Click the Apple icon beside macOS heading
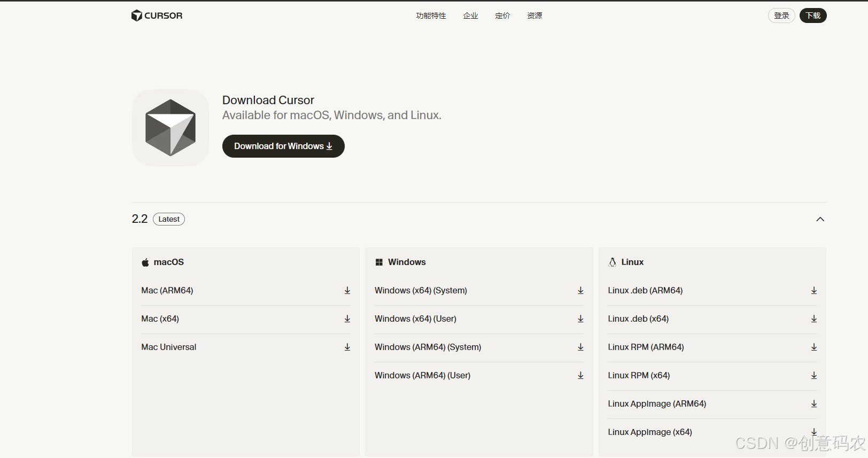The height and width of the screenshot is (458, 868). pyautogui.click(x=145, y=262)
